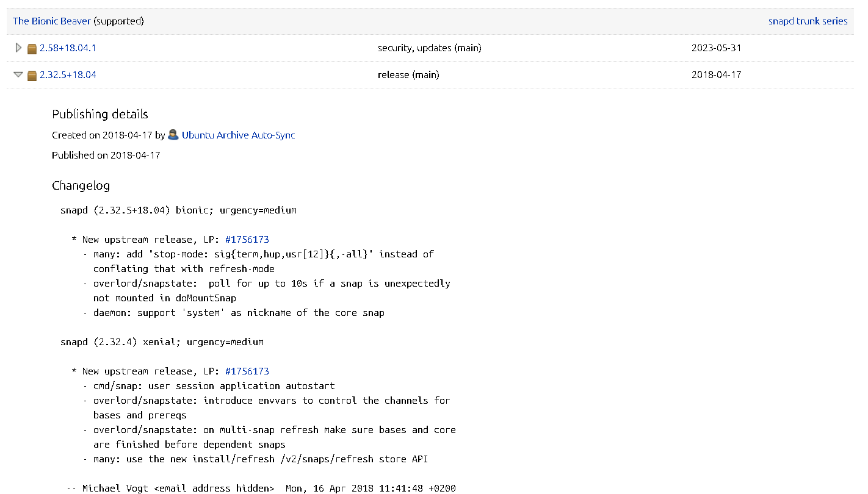The height and width of the screenshot is (494, 868).
Task: Click the 'daemon: support system as nickname' line
Action: coord(234,312)
